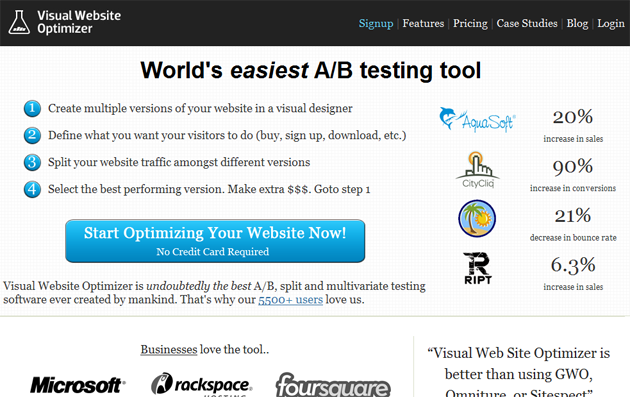Click the 'undoubtedly the best' italic text
The image size is (630, 397).
199,286
